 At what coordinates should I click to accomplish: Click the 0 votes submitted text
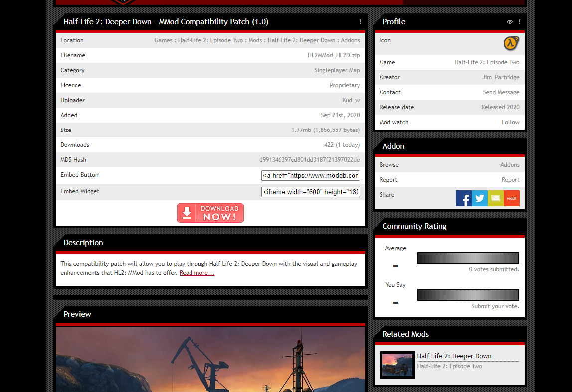tap(494, 269)
